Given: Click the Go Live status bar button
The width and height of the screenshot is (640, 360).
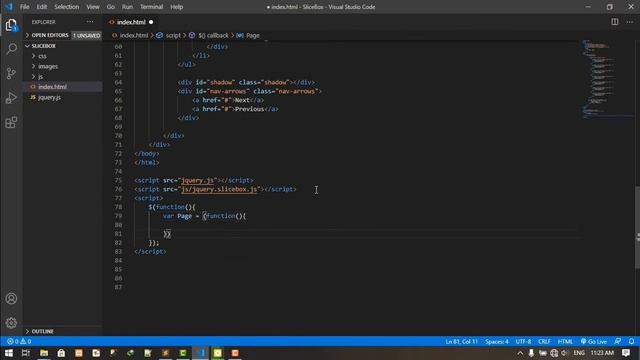Looking at the screenshot, I should pos(593,341).
